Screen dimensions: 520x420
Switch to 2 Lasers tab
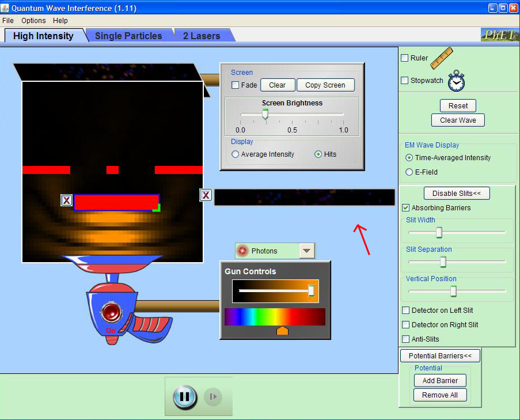tap(202, 36)
